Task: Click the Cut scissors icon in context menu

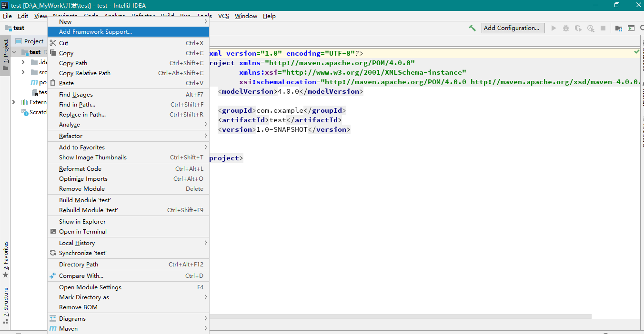Action: [53, 43]
